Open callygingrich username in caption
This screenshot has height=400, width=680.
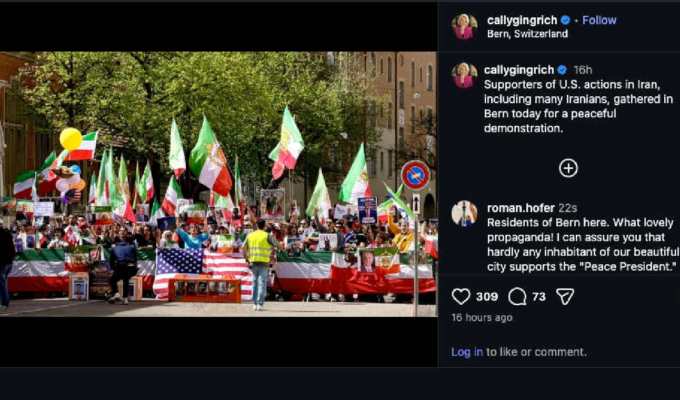coord(519,70)
